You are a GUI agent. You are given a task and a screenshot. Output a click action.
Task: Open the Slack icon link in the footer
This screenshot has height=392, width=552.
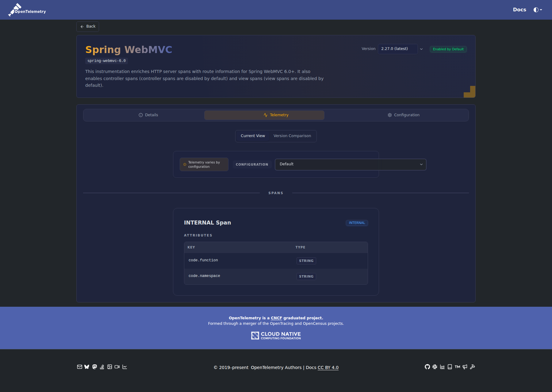click(x=435, y=367)
